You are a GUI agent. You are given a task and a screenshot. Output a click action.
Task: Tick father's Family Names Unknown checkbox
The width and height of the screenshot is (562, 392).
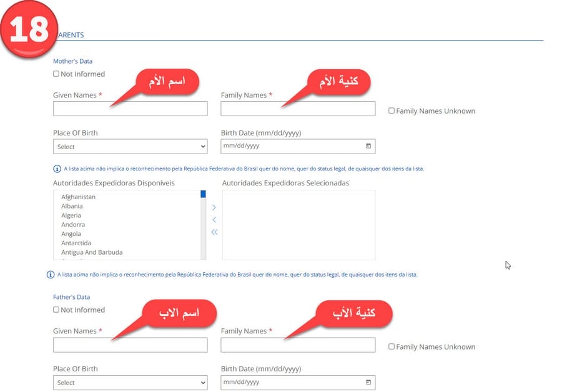click(392, 346)
